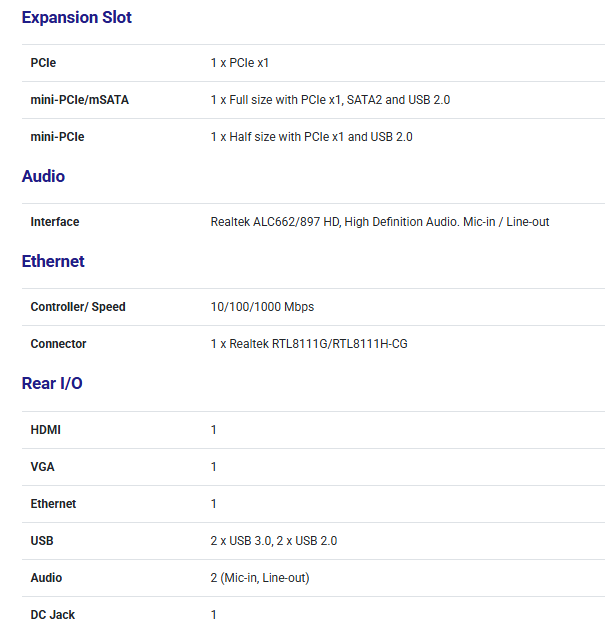
Task: Click the Ethernet section heading
Action: pyautogui.click(x=53, y=262)
